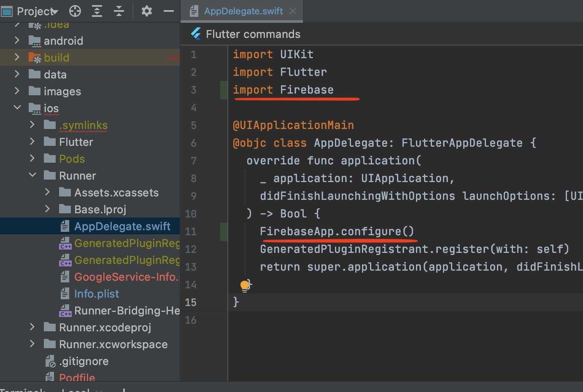Screen dimensions: 583x392
Task: Click the GoogleService-Info file icon
Action: [x=65, y=277]
